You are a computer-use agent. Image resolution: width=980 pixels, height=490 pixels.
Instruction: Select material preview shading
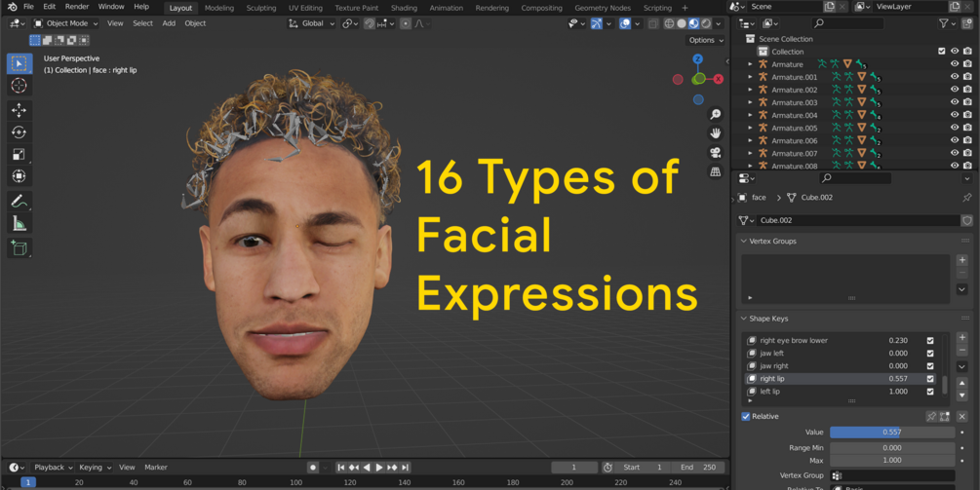pos(693,23)
